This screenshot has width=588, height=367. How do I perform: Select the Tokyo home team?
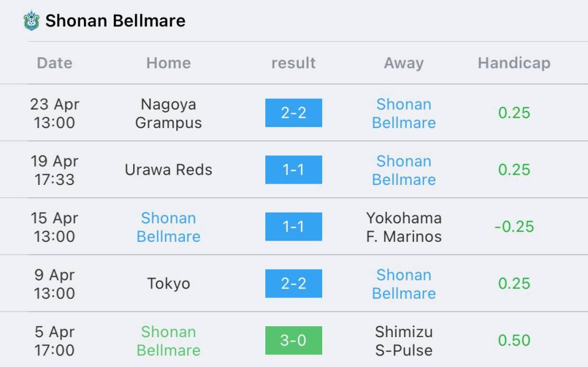tap(168, 284)
